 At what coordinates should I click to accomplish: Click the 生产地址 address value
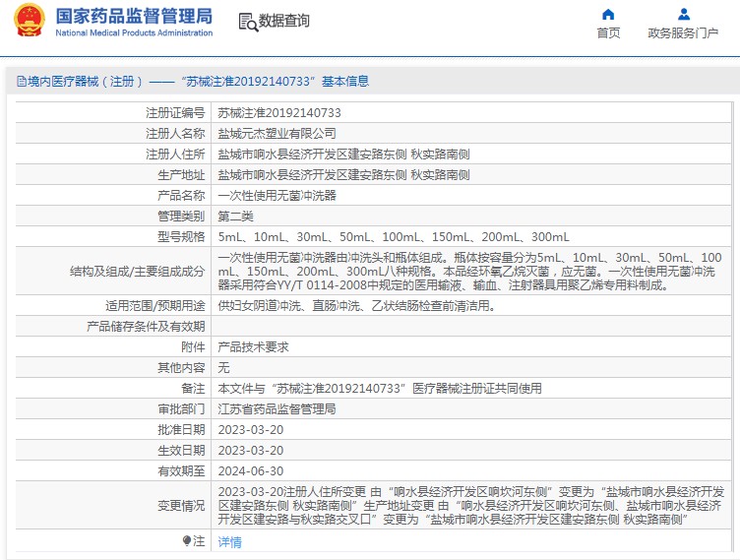point(343,175)
